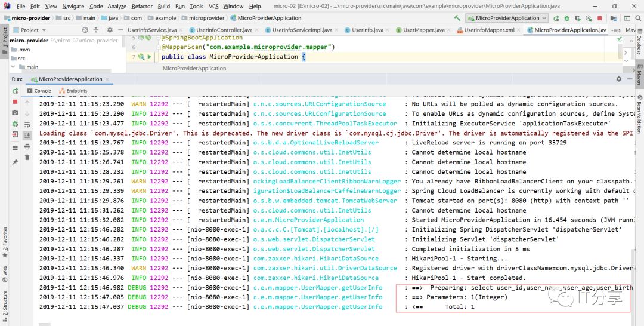Toggle the 2: Favorites tool window strip
Viewport: 644px width, 326px height.
coord(5,242)
